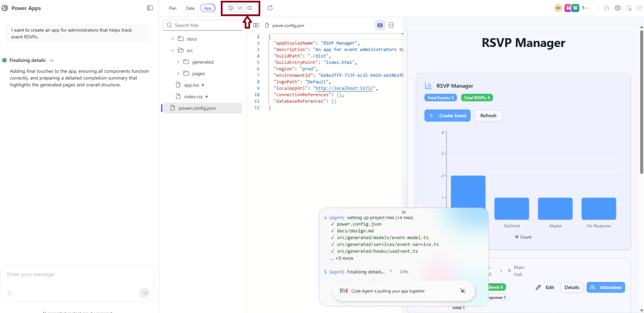This screenshot has width=644, height=313.
Task: Select the preview-only view icon
Action: click(x=230, y=8)
